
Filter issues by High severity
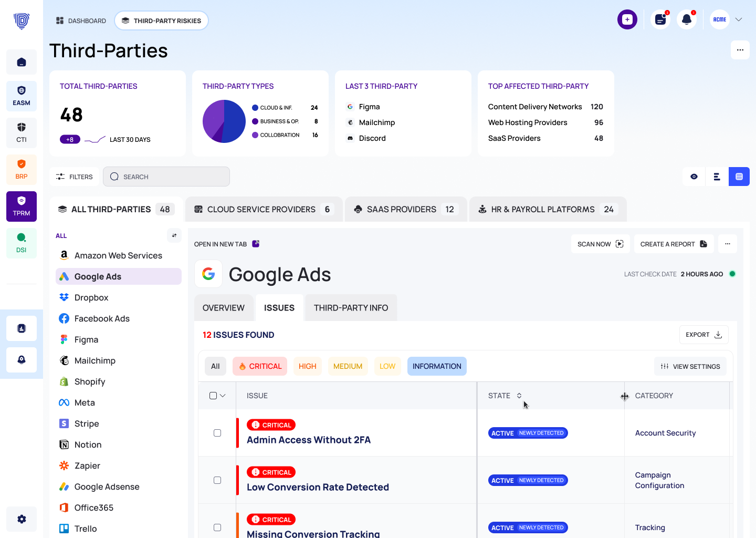[308, 366]
